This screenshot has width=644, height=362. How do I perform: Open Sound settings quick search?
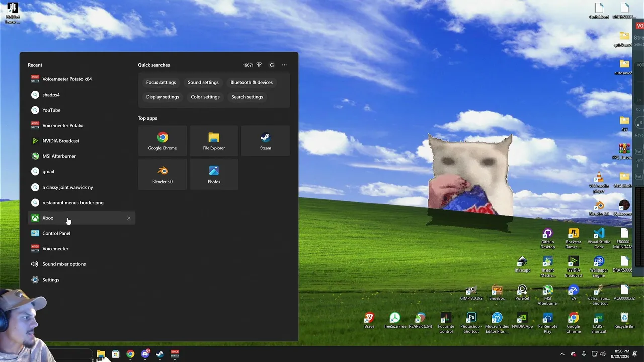[203, 82]
